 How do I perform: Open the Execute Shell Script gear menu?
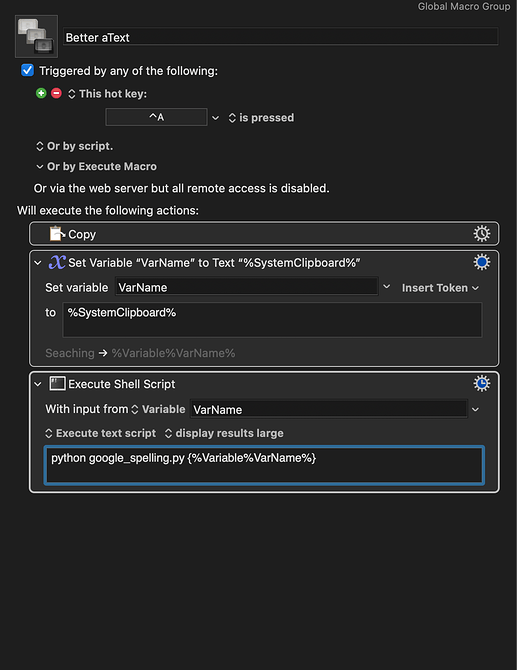[482, 384]
